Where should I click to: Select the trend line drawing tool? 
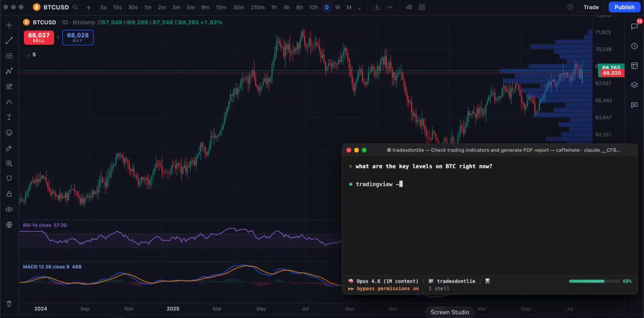pyautogui.click(x=9, y=40)
